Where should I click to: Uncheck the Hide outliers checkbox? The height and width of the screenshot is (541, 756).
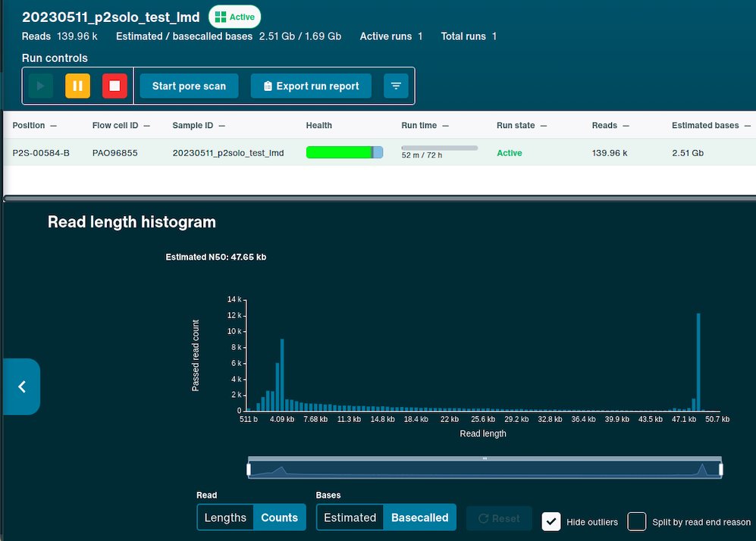[x=551, y=521]
